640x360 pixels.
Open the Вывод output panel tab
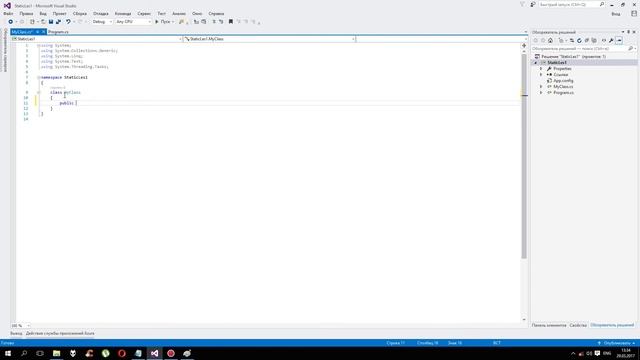point(16,333)
